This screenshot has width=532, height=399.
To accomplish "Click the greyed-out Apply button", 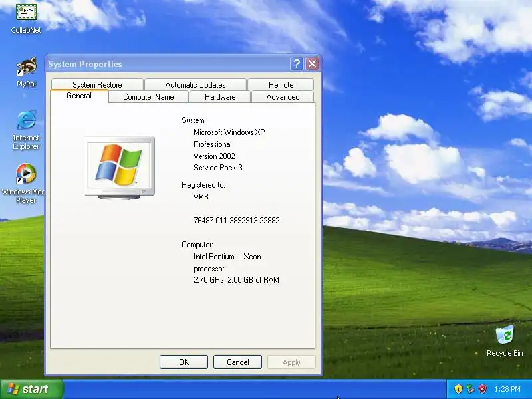I will pos(291,362).
